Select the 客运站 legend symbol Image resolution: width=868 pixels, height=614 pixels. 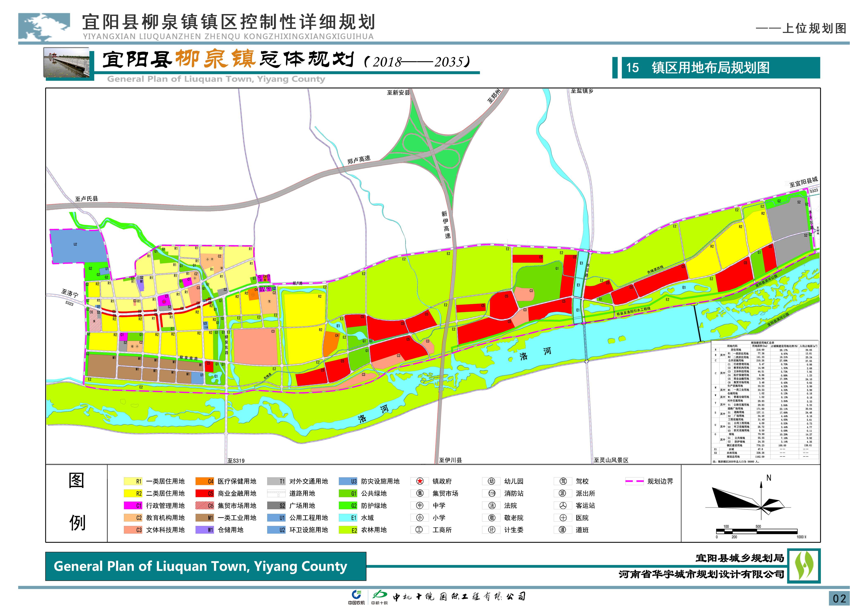pos(563,506)
